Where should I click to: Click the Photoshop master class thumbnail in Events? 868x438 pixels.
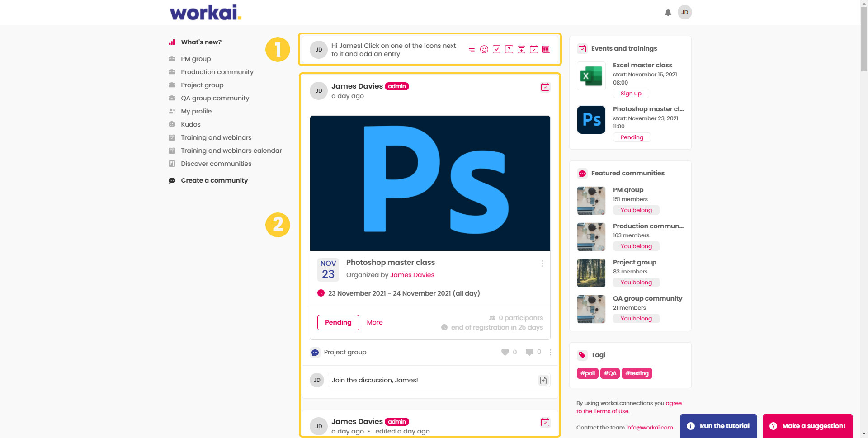click(x=591, y=120)
